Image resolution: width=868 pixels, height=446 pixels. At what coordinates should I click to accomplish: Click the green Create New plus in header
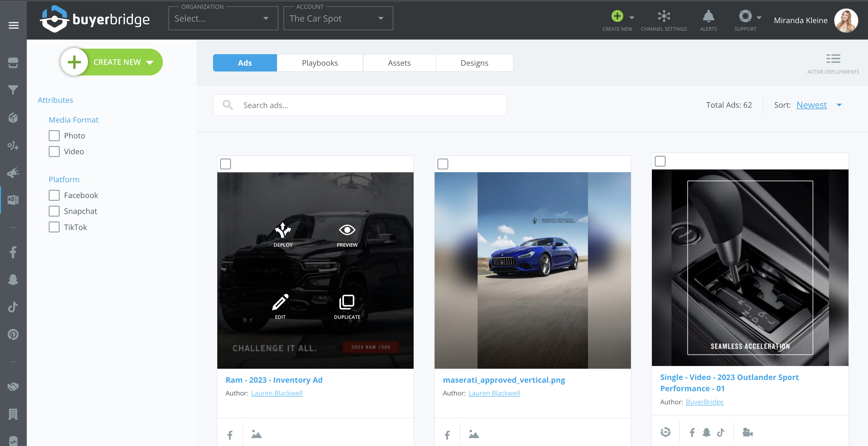(617, 16)
